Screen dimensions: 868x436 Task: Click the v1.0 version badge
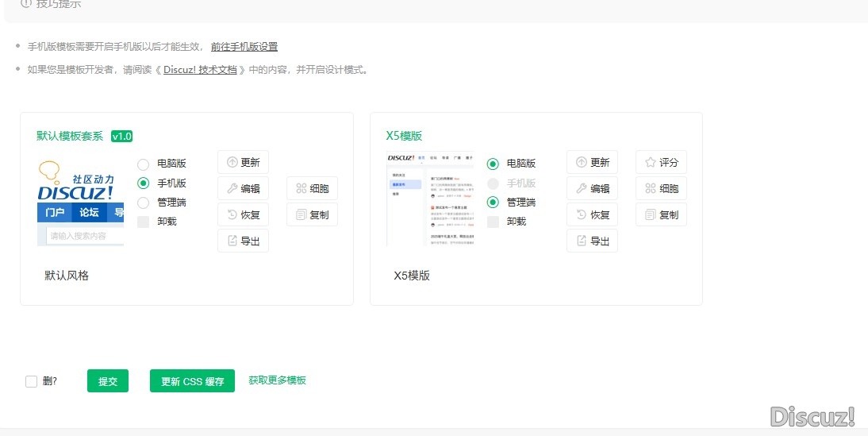[121, 137]
